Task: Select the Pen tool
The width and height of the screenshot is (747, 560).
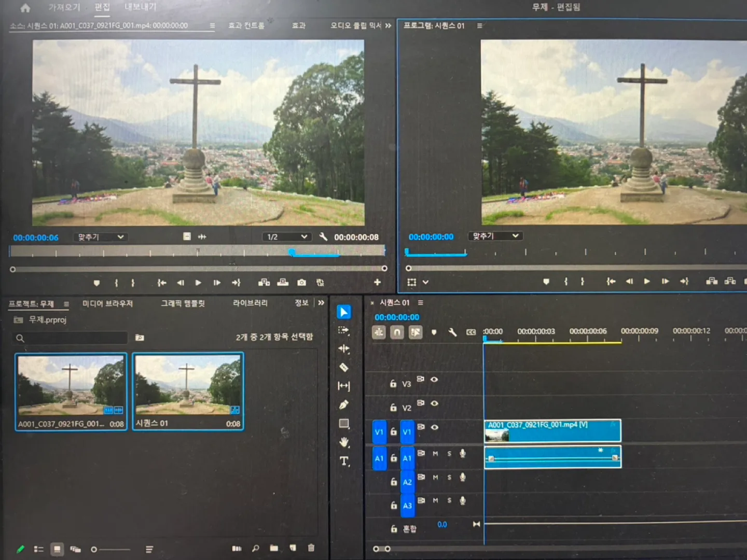Action: 343,404
